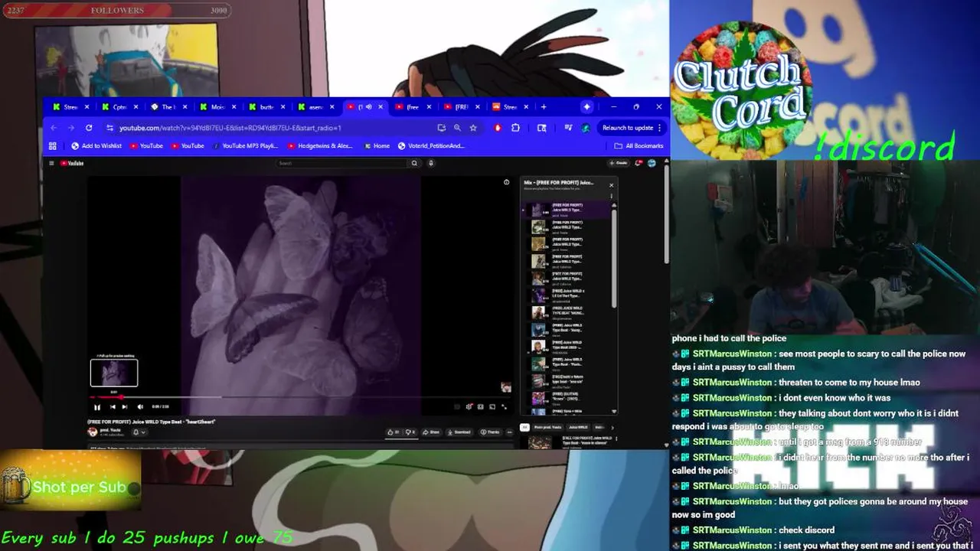
Task: Go back in Chrome
Action: tap(54, 128)
